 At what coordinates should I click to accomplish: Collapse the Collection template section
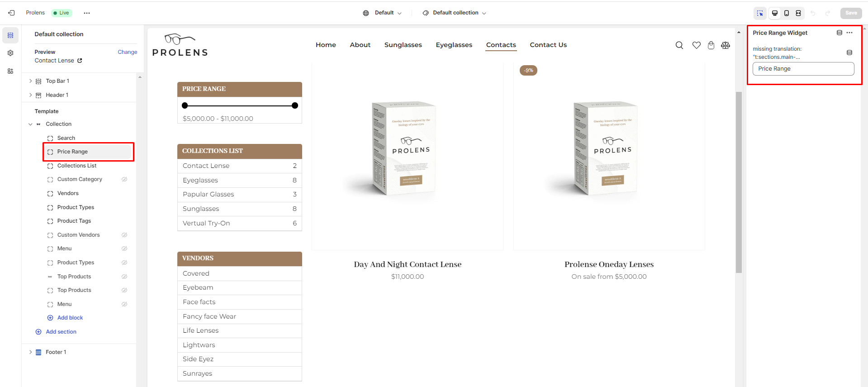(30, 124)
